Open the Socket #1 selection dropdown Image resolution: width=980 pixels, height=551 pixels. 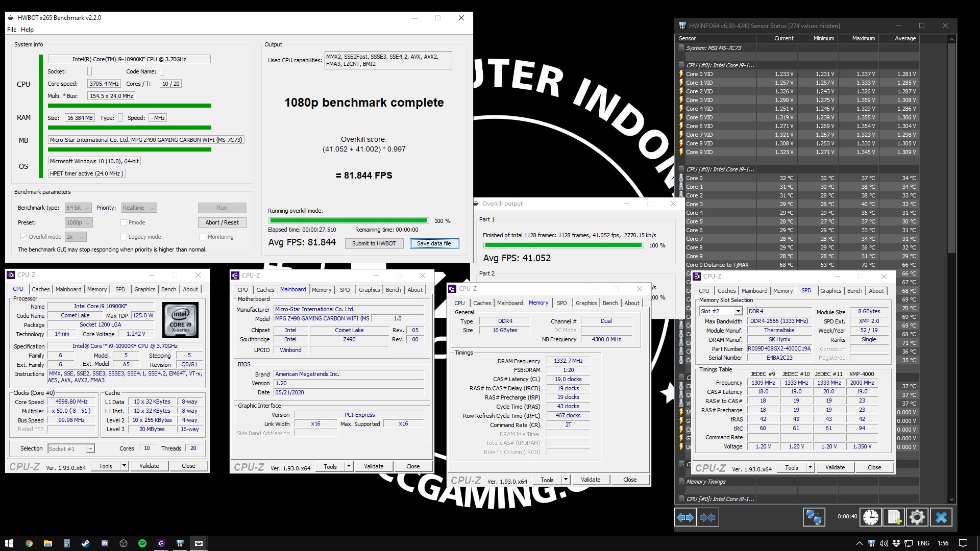point(71,449)
